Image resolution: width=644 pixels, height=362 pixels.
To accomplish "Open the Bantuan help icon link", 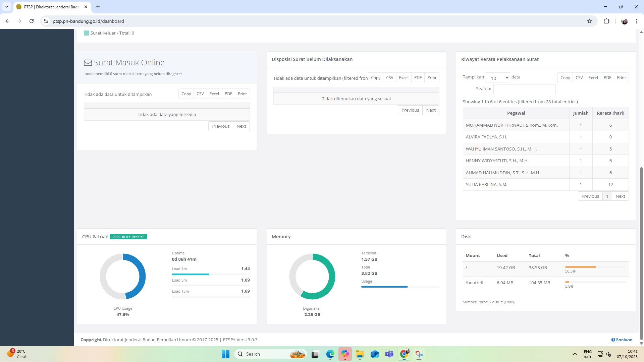I will pos(622,340).
